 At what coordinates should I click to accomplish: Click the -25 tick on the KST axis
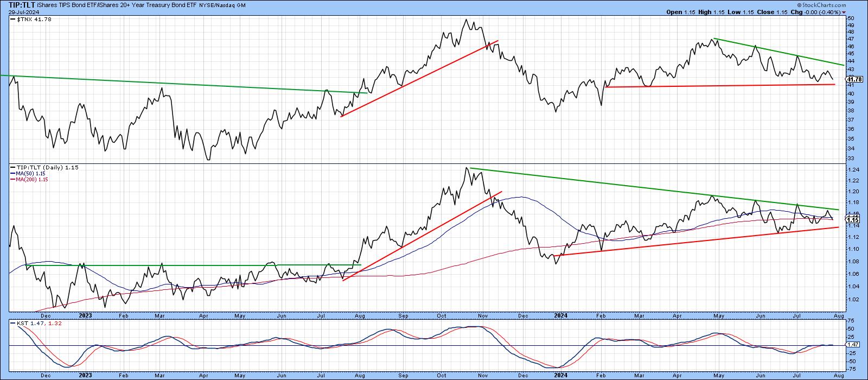click(852, 353)
